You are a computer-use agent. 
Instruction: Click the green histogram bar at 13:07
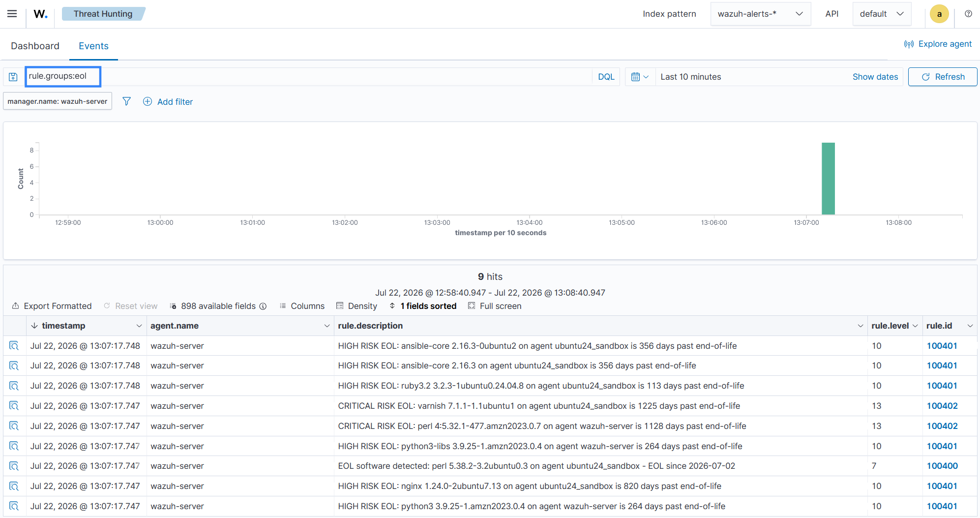(x=828, y=179)
